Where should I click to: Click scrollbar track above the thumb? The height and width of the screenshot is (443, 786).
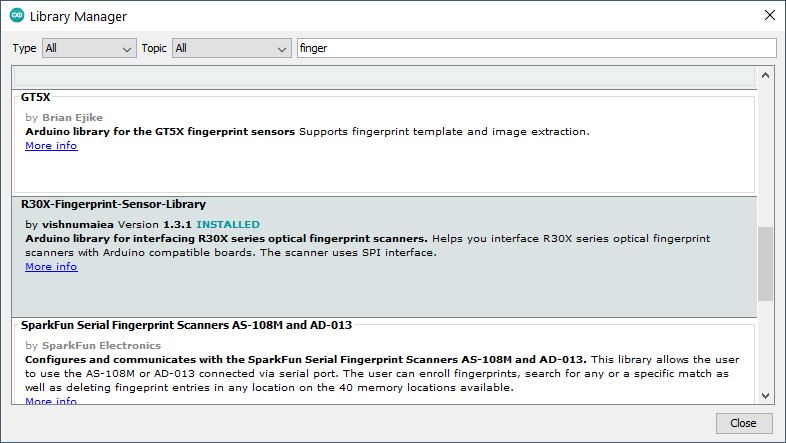click(765, 155)
